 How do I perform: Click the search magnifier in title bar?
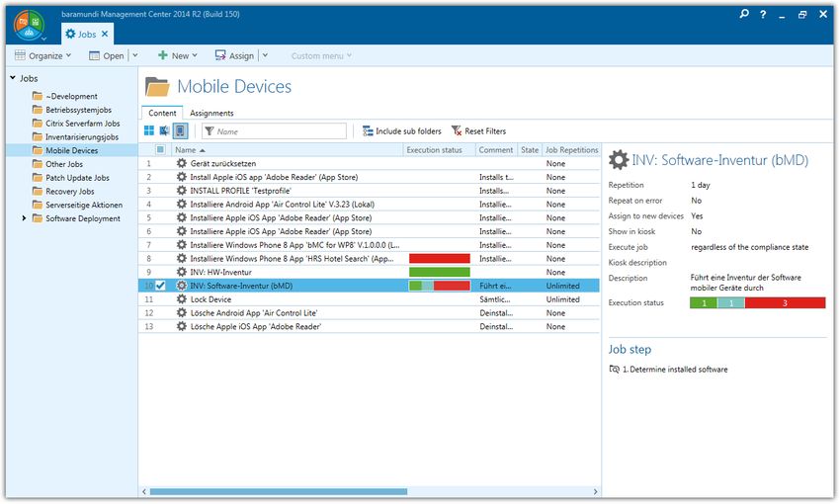tap(744, 14)
